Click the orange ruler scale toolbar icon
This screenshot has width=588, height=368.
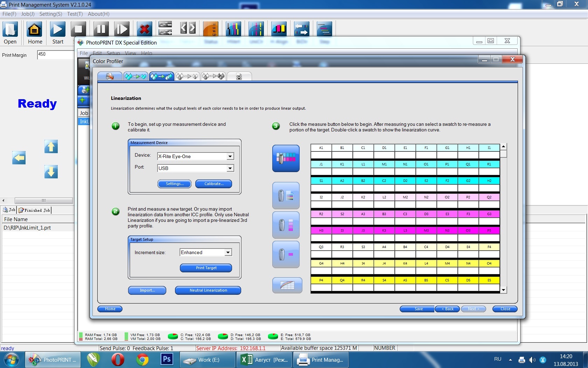point(210,29)
